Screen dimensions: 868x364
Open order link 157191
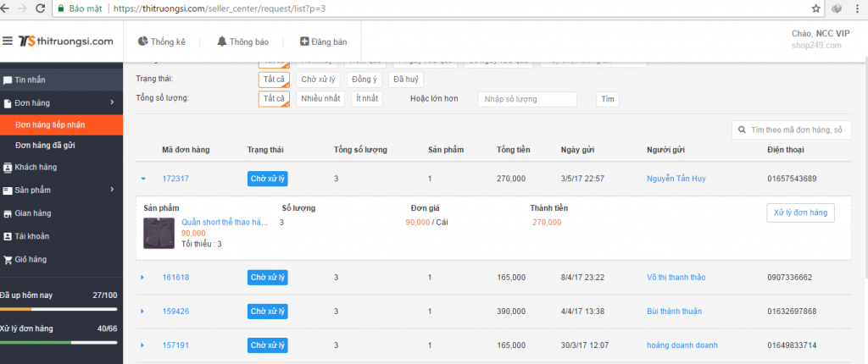(175, 345)
